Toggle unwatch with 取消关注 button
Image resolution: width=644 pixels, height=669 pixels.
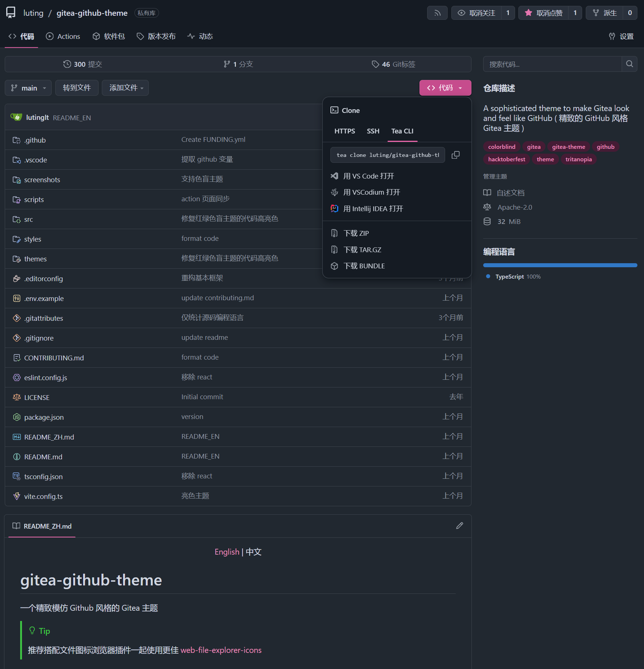click(477, 13)
